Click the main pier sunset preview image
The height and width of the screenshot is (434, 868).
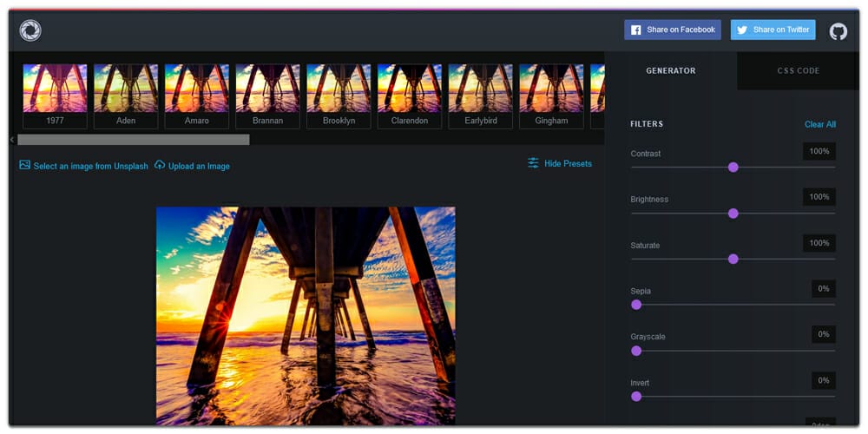306,316
